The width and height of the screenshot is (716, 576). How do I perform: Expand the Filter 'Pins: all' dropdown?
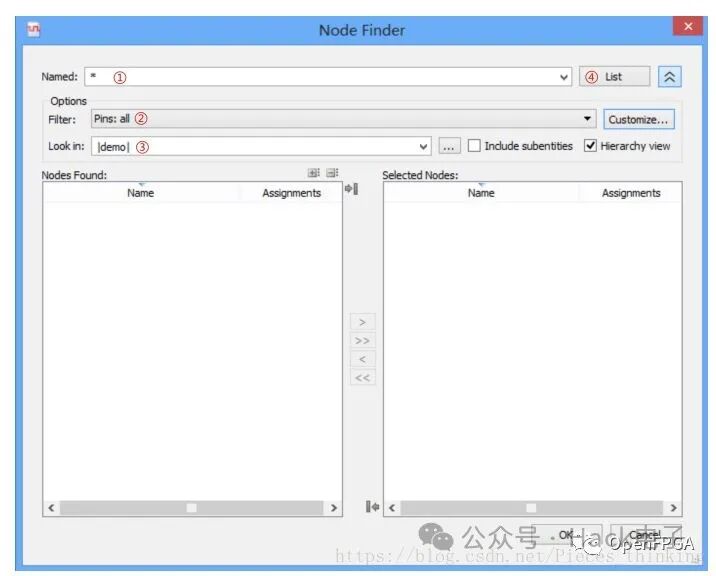[588, 119]
